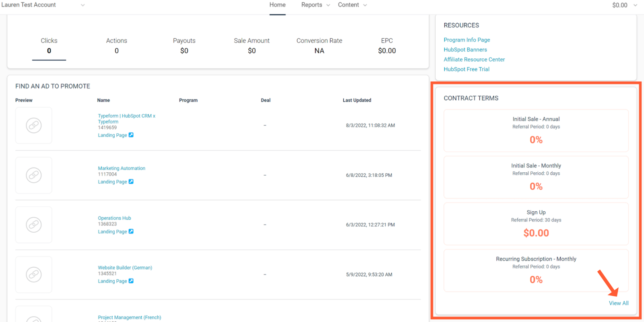Expand the $0.00 balance dropdown arrow
The width and height of the screenshot is (644, 322).
(x=635, y=5)
